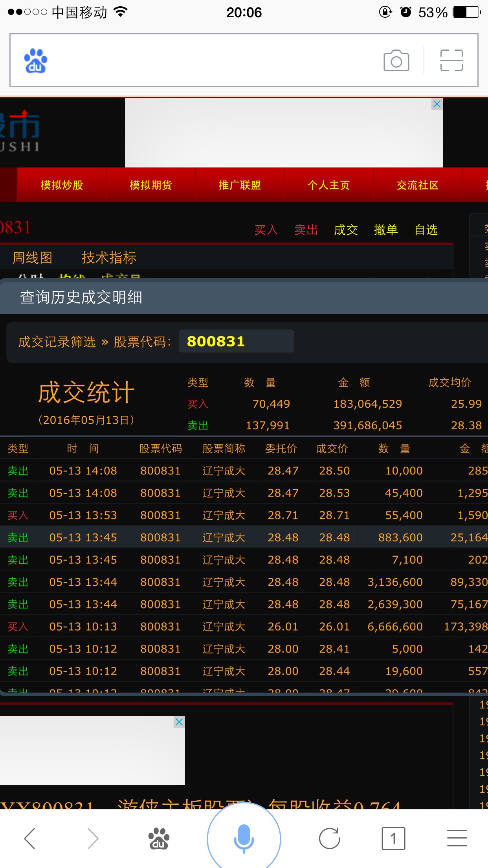Click the 撤单 link
This screenshot has width=488, height=868.
click(385, 230)
